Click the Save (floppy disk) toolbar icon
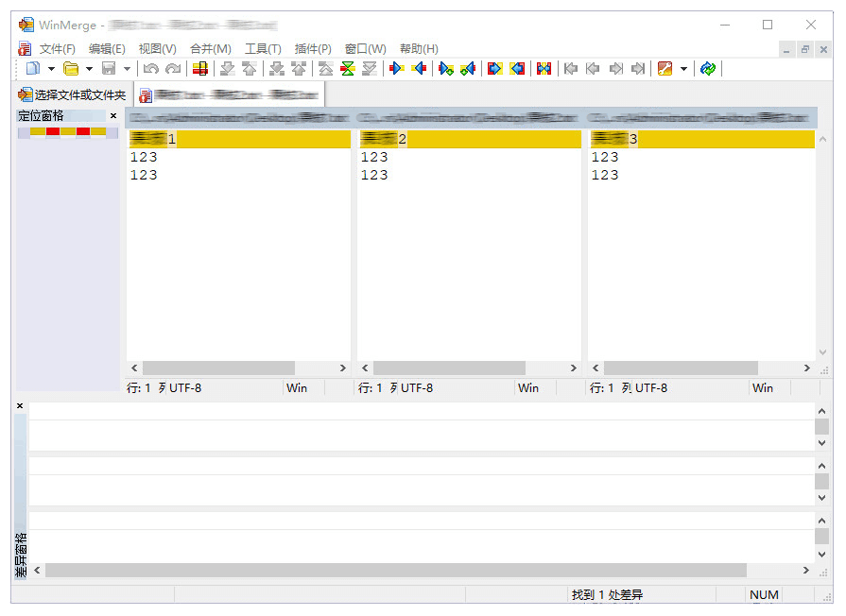846x616 pixels. pos(109,68)
